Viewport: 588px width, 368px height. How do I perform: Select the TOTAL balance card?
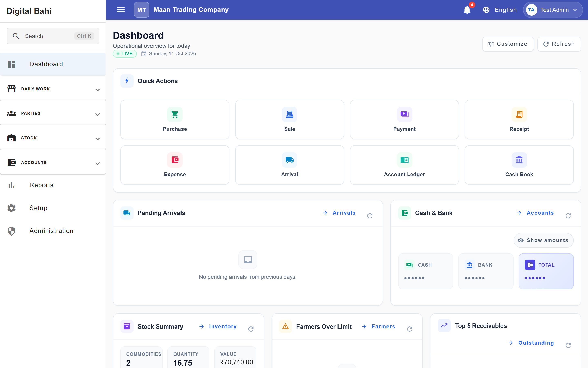(x=546, y=271)
